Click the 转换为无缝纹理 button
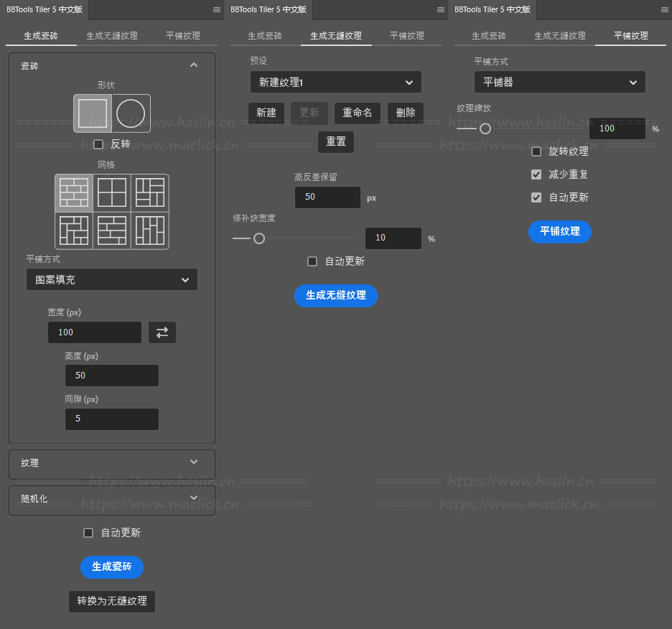Viewport: 672px width, 629px height. pos(112,601)
